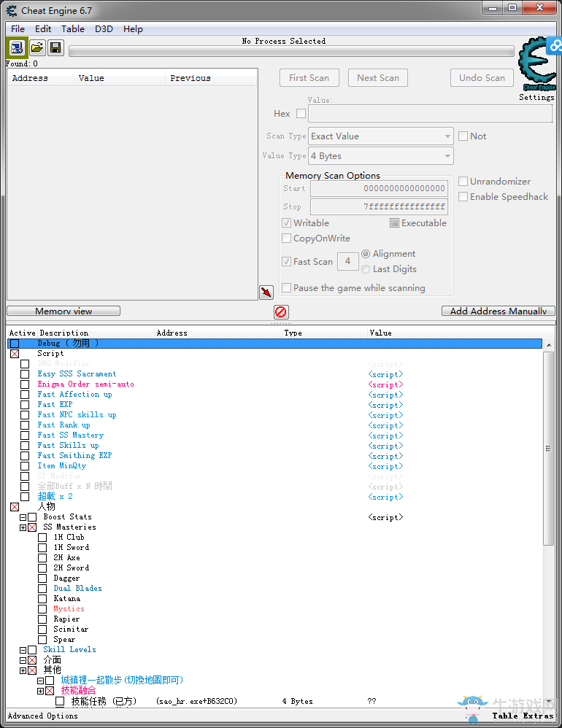Click scroll-up arrow of cheat table
Viewport: 562px width, 728px height.
tap(549, 345)
